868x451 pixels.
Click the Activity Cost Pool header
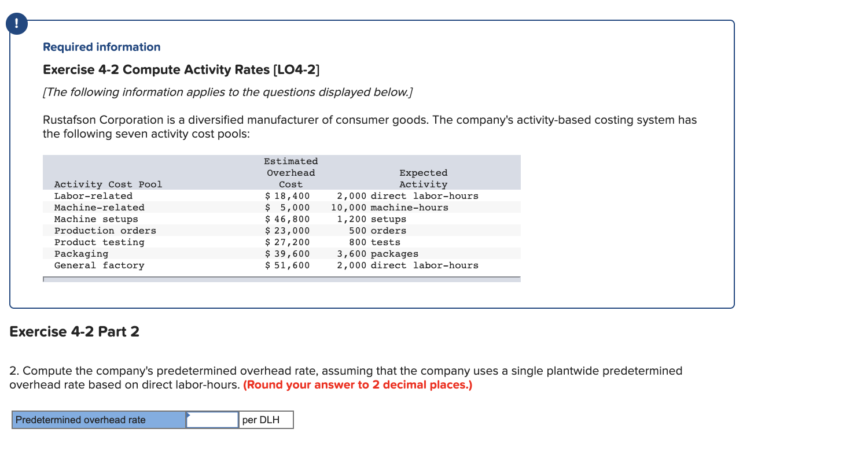[x=108, y=184]
